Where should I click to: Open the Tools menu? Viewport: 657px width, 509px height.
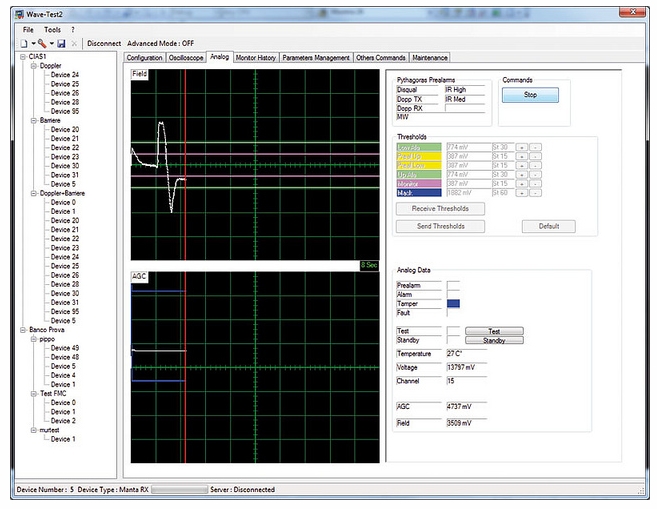[52, 30]
